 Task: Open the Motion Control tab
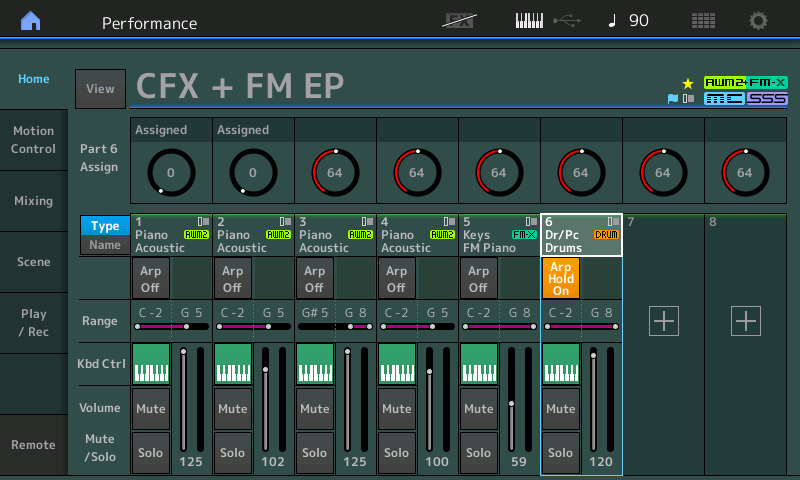coord(34,140)
